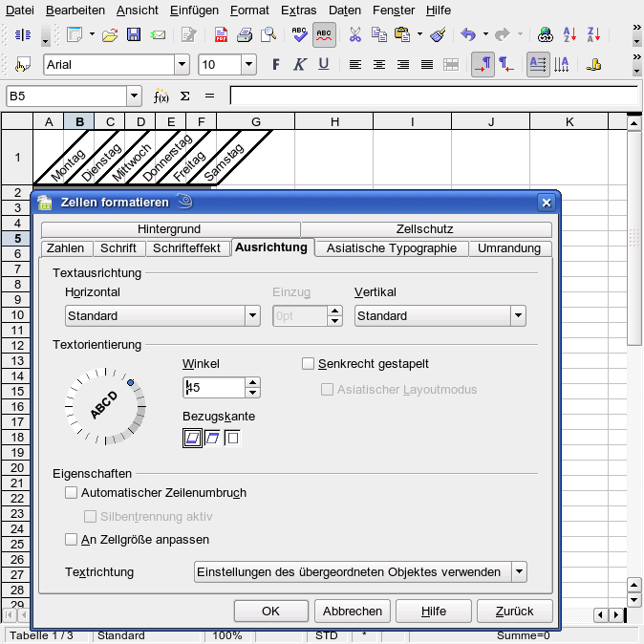Open the Format menu
Image resolution: width=644 pixels, height=644 pixels.
[x=249, y=10]
